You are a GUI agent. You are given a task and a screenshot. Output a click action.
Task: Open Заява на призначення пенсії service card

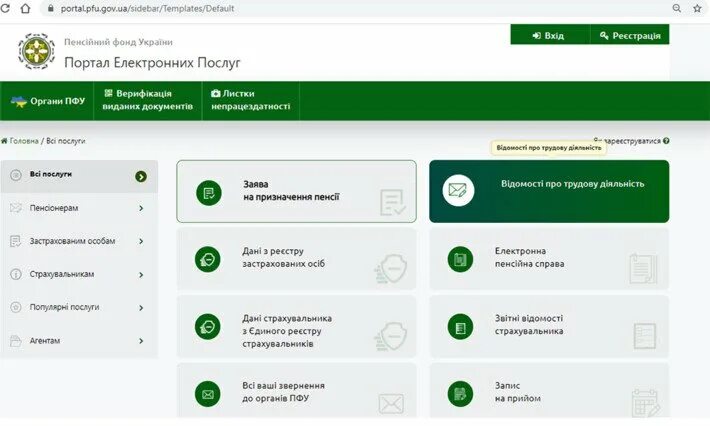click(x=297, y=191)
